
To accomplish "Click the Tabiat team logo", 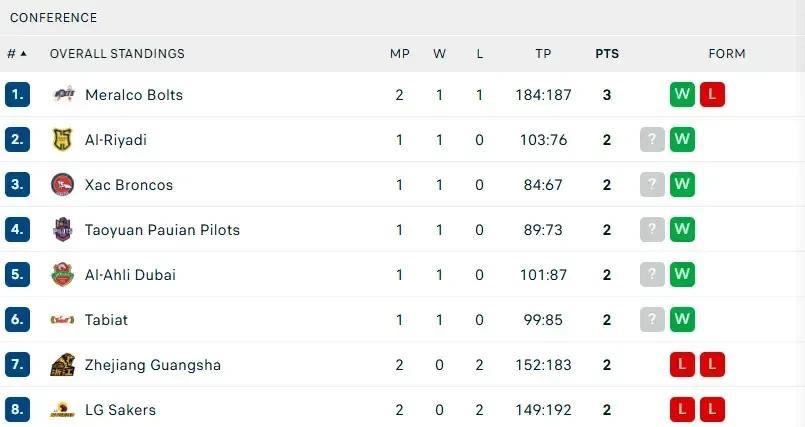I will [x=63, y=320].
